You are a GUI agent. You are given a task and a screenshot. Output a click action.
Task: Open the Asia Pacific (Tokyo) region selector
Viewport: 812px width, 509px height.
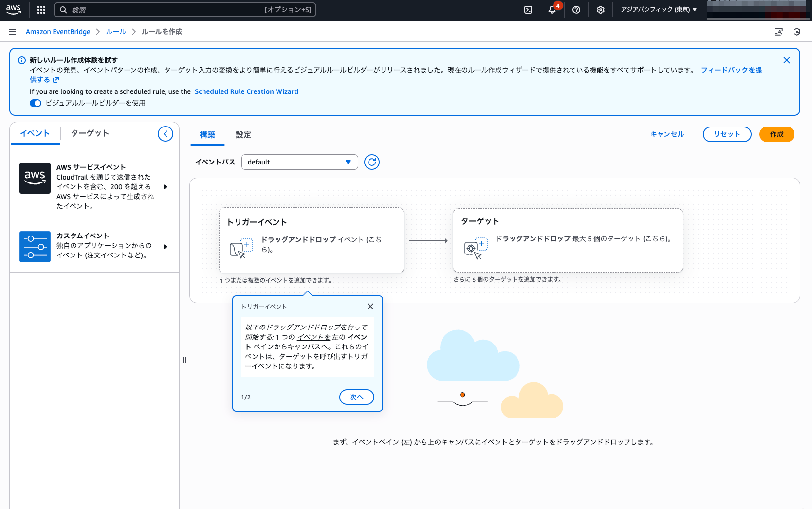[x=658, y=10]
